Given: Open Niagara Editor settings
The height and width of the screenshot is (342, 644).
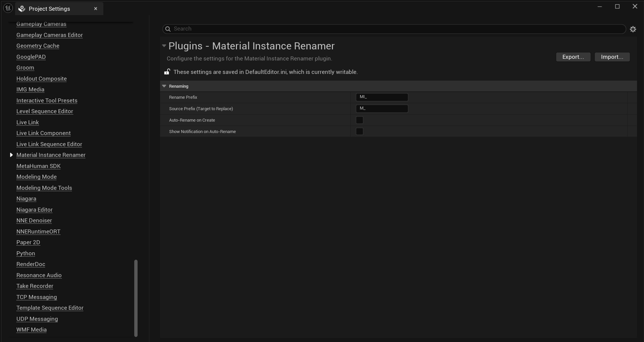Looking at the screenshot, I should (35, 210).
